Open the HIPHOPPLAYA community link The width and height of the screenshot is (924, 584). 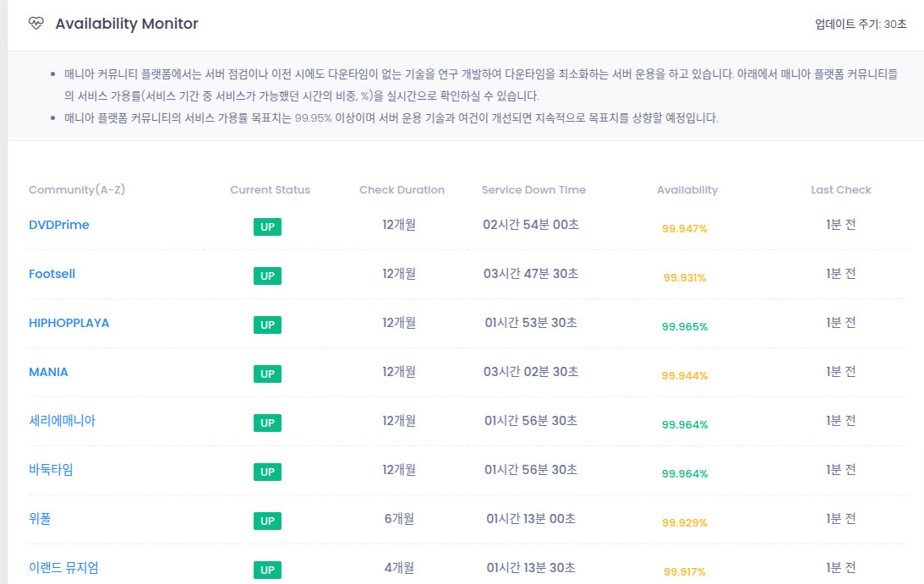click(x=69, y=323)
